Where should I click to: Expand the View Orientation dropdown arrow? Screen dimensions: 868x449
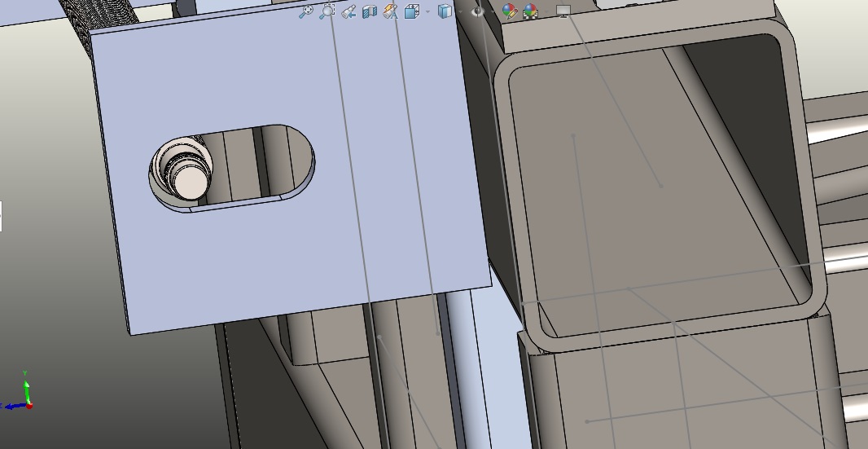[427, 12]
